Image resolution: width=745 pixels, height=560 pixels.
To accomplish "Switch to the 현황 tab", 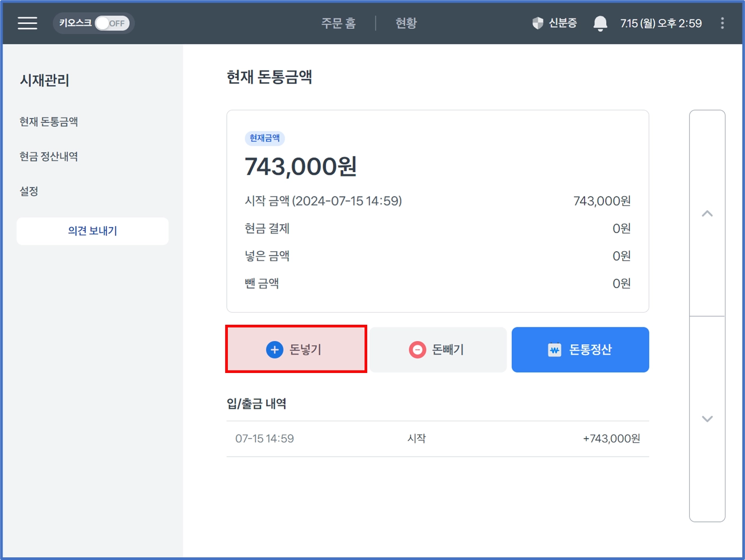I will point(406,23).
